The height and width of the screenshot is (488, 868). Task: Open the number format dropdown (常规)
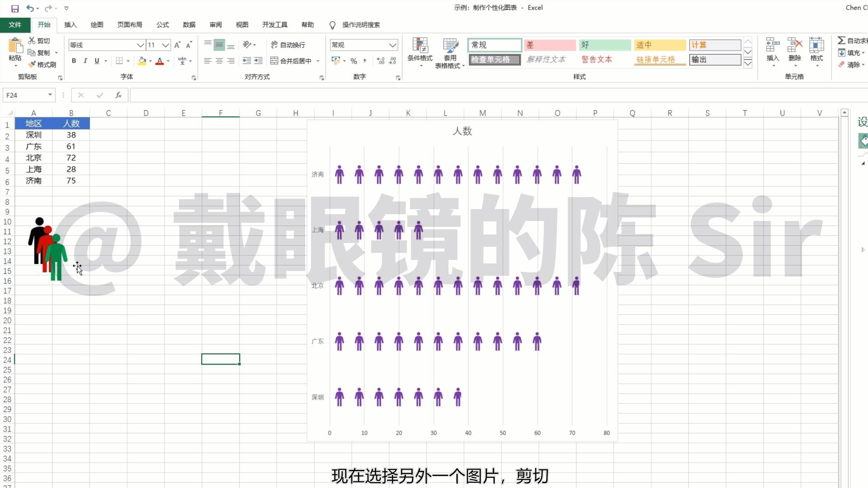click(x=392, y=45)
